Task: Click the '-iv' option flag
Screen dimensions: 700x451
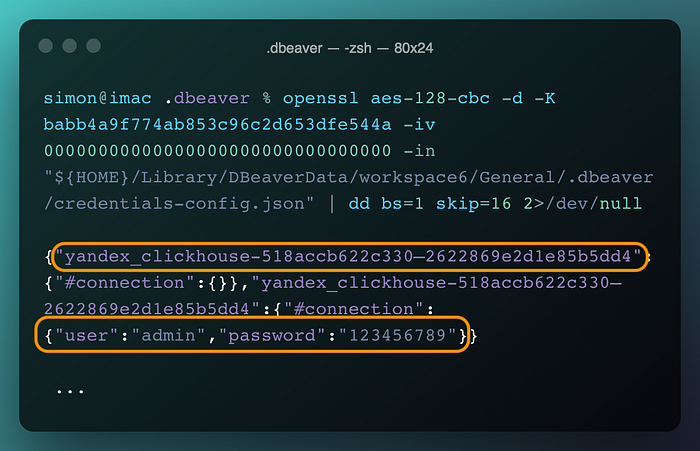Action: click(x=419, y=124)
